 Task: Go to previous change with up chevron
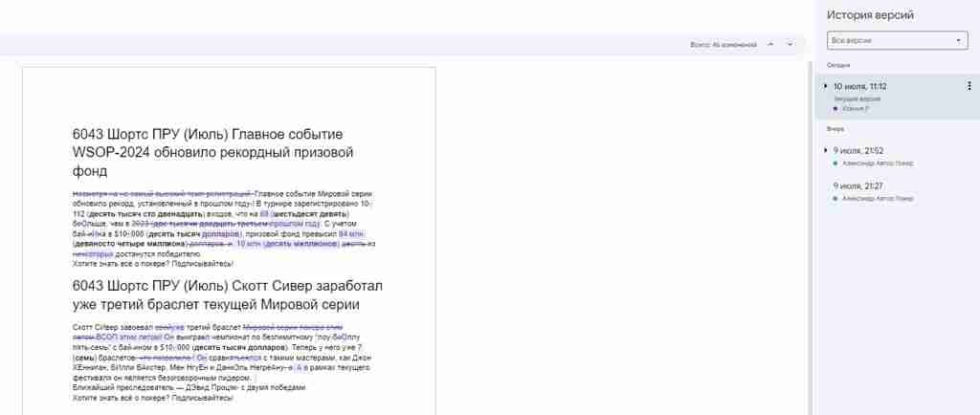770,45
